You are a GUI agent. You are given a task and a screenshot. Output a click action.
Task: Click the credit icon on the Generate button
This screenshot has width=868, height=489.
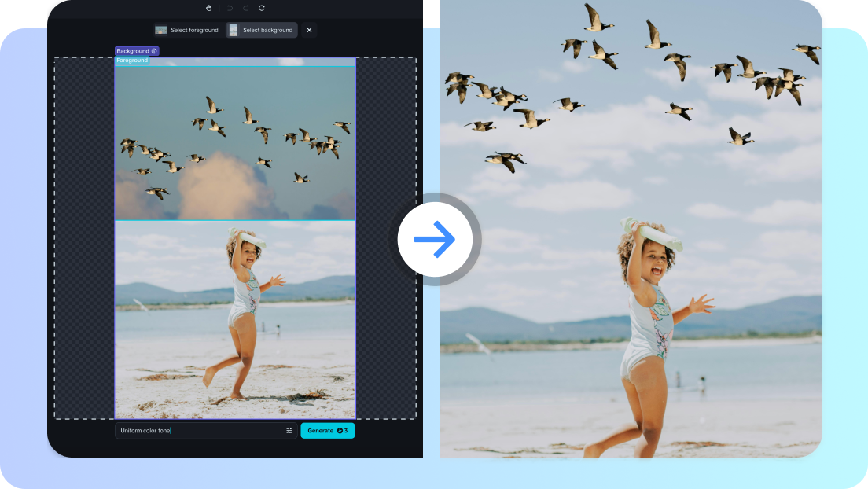(x=340, y=430)
